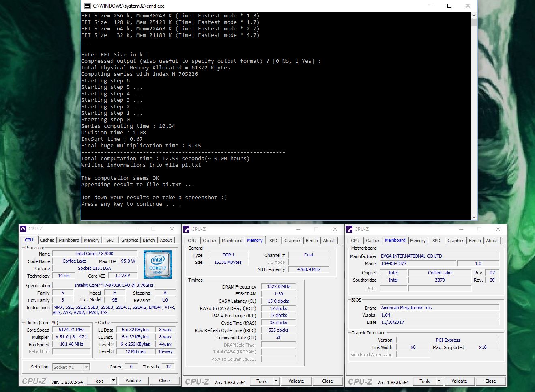Click the cmd.exe title bar icon
Image resolution: width=535 pixels, height=392 pixels.
(87, 6)
